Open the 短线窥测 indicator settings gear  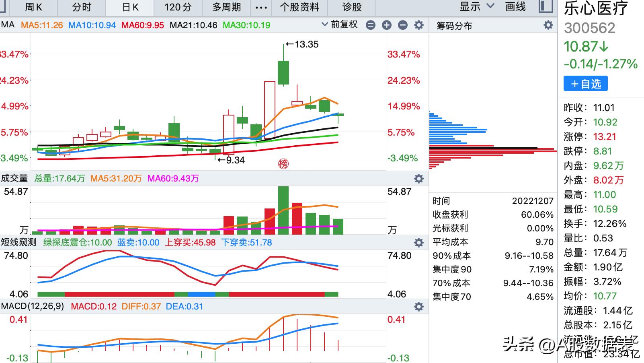tap(418, 243)
